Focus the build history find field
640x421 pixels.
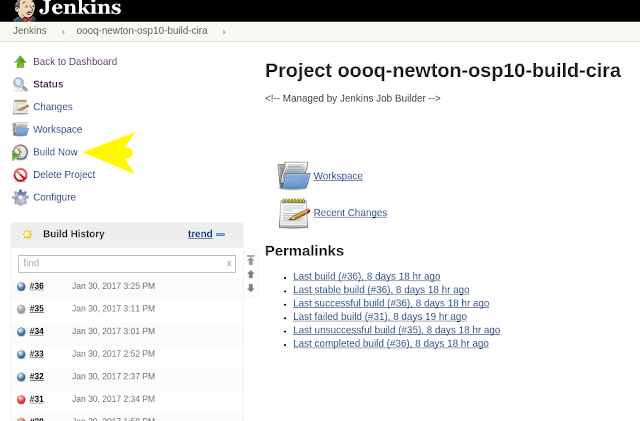point(127,264)
